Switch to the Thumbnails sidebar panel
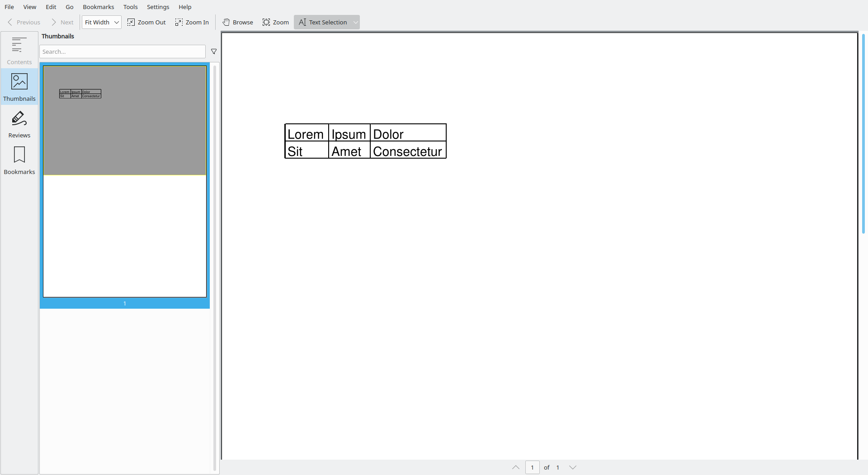The width and height of the screenshot is (868, 475). (x=19, y=87)
